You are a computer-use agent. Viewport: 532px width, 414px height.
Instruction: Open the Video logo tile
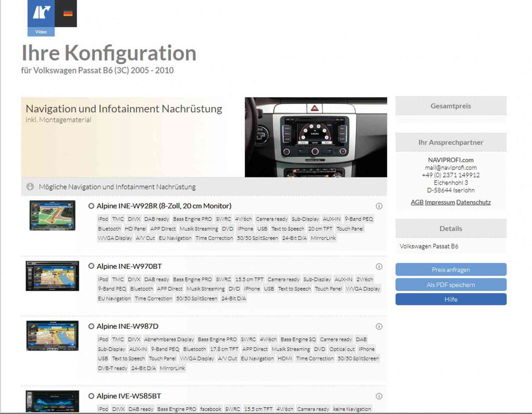pyautogui.click(x=41, y=18)
